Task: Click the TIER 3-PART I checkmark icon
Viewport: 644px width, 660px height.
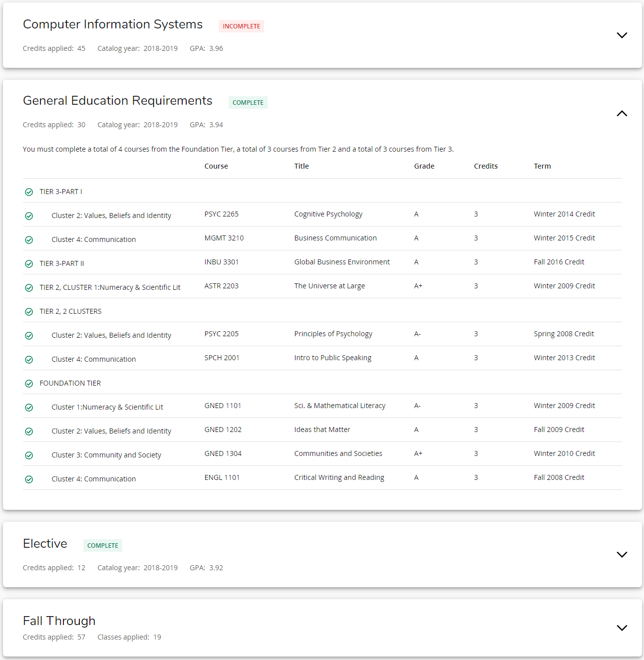Action: (29, 192)
